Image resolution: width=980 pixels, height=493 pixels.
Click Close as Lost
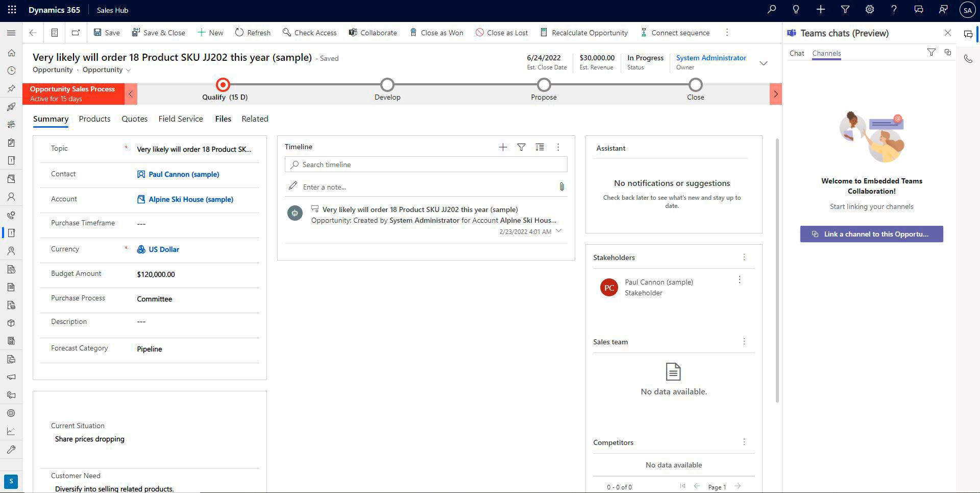[502, 33]
